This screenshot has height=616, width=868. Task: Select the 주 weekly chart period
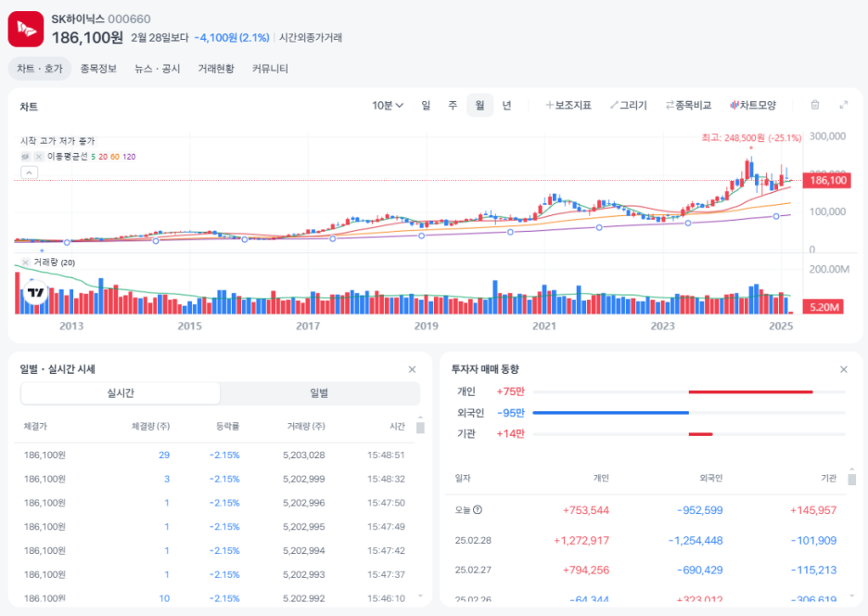pyautogui.click(x=453, y=105)
